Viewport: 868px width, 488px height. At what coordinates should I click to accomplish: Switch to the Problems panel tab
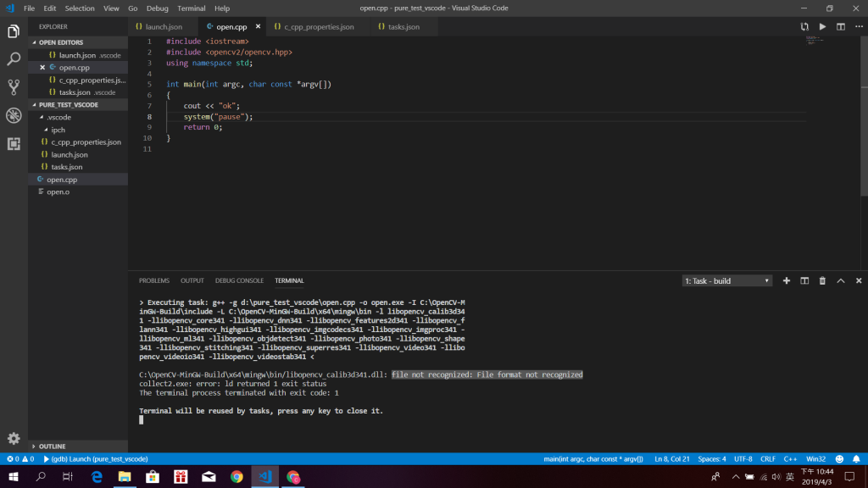[154, 280]
